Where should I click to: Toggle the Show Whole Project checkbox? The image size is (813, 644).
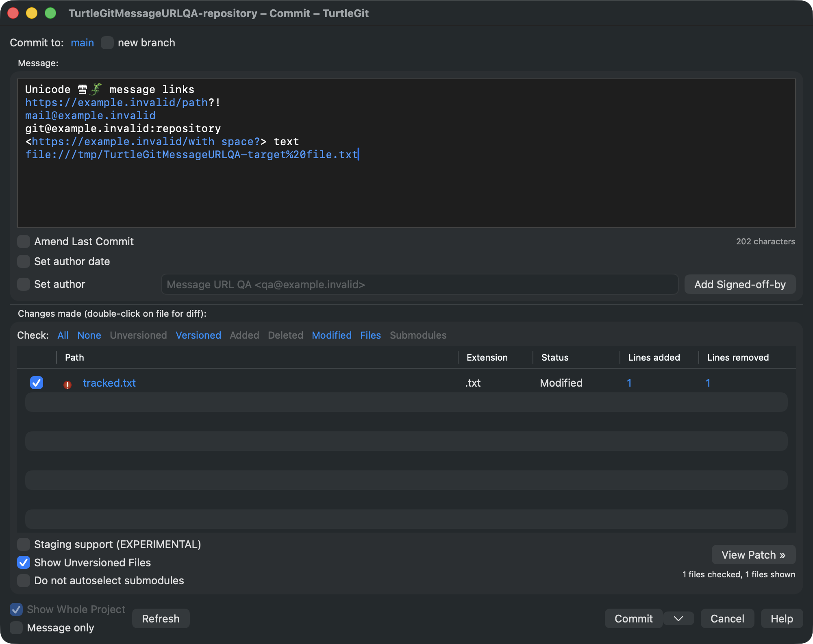[x=16, y=609]
